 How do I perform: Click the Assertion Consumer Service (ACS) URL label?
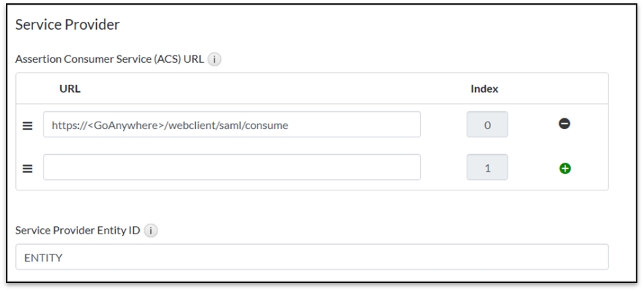[109, 60]
